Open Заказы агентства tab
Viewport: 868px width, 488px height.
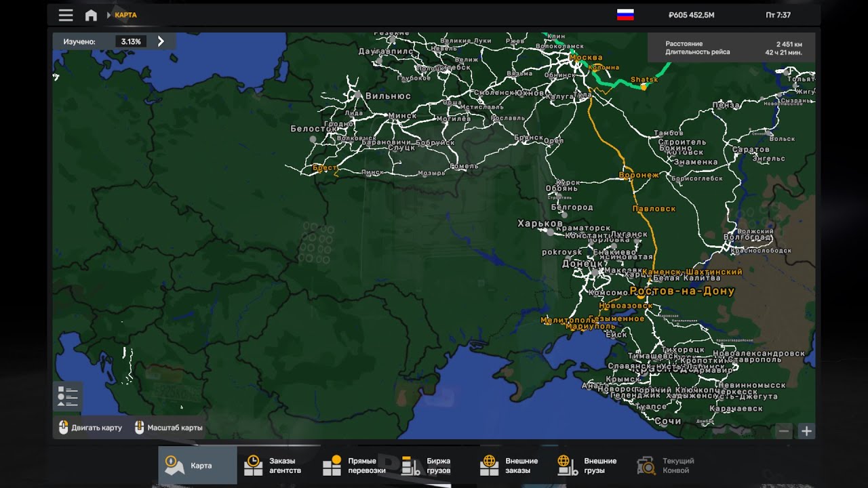pos(276,466)
